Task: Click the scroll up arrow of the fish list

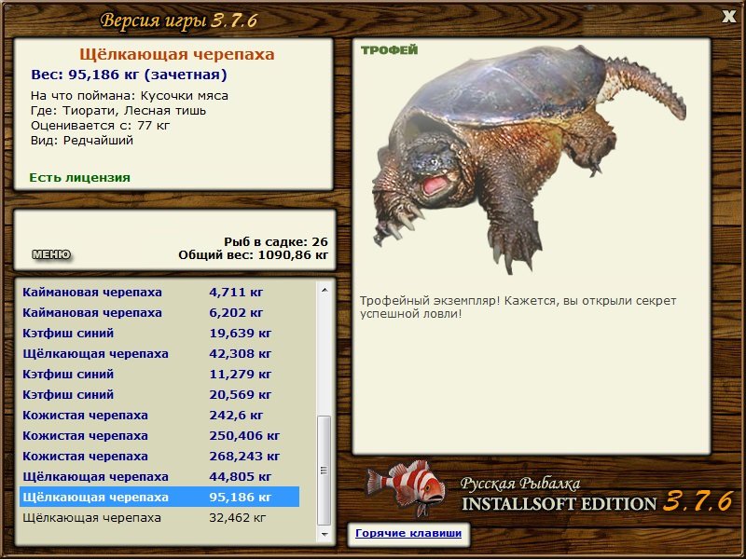Action: click(x=325, y=290)
